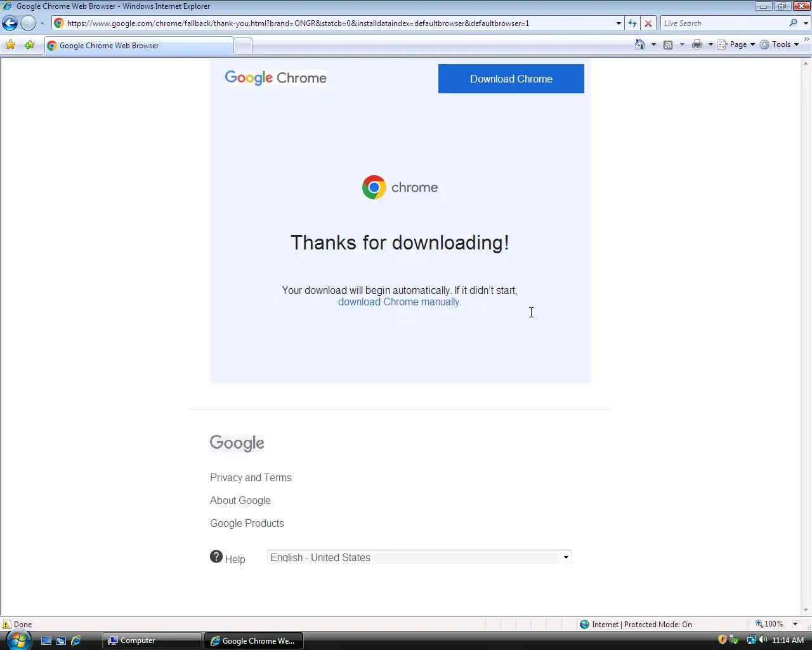This screenshot has width=812, height=650.
Task: Click the Forward navigation arrow
Action: coord(28,23)
